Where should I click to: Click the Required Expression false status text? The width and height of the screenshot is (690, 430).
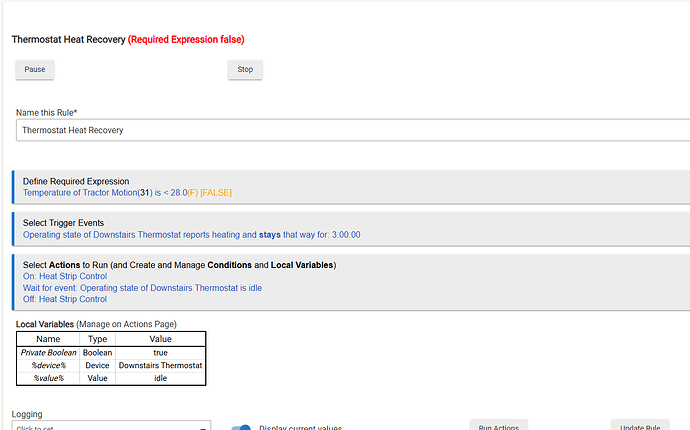point(186,40)
